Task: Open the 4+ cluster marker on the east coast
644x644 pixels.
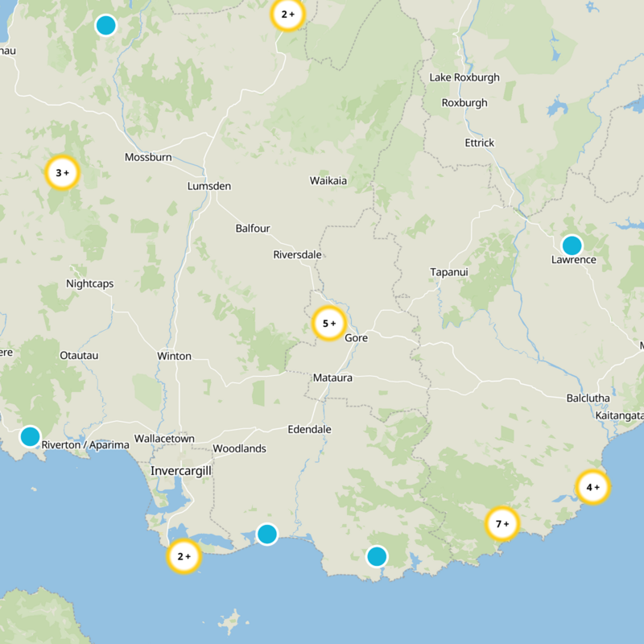Action: coord(592,487)
